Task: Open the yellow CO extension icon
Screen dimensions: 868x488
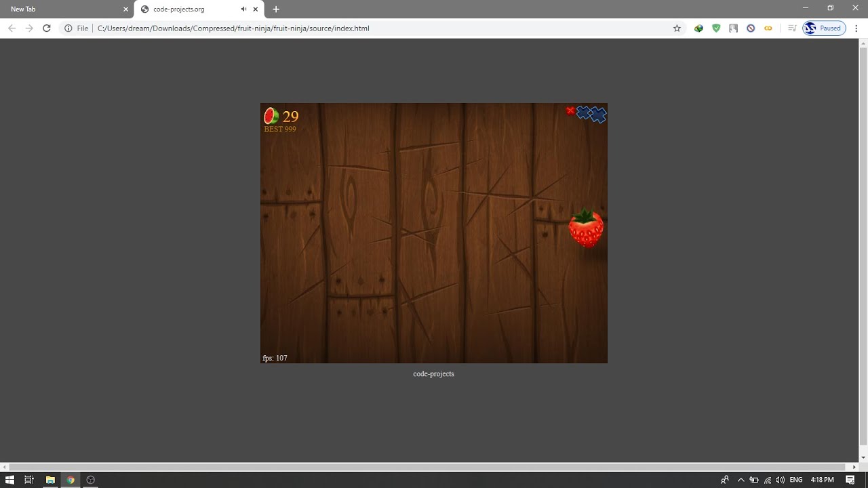Action: [x=768, y=28]
